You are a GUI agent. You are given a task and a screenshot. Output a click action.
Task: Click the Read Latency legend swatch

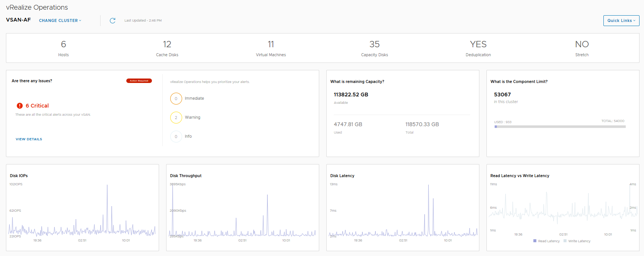(x=535, y=241)
